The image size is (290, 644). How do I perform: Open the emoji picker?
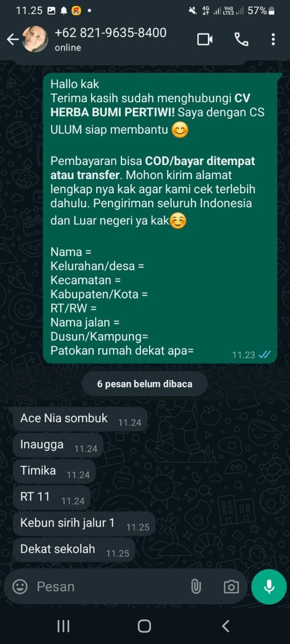coord(20,586)
